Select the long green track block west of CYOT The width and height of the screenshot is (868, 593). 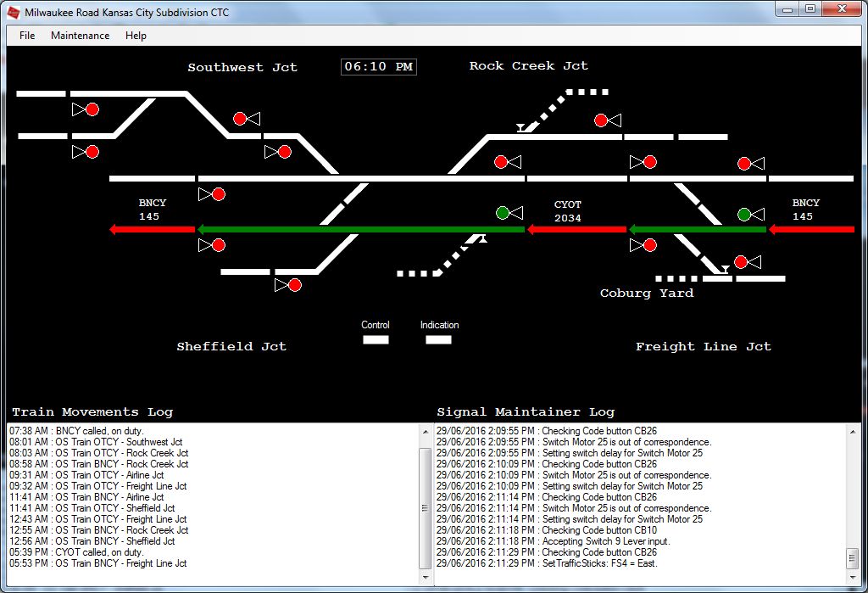pyautogui.click(x=361, y=229)
